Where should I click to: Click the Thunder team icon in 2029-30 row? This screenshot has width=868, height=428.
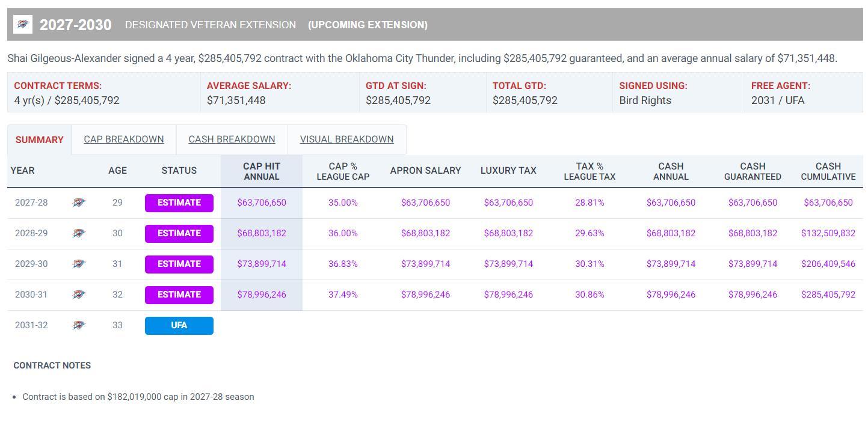coord(79,264)
